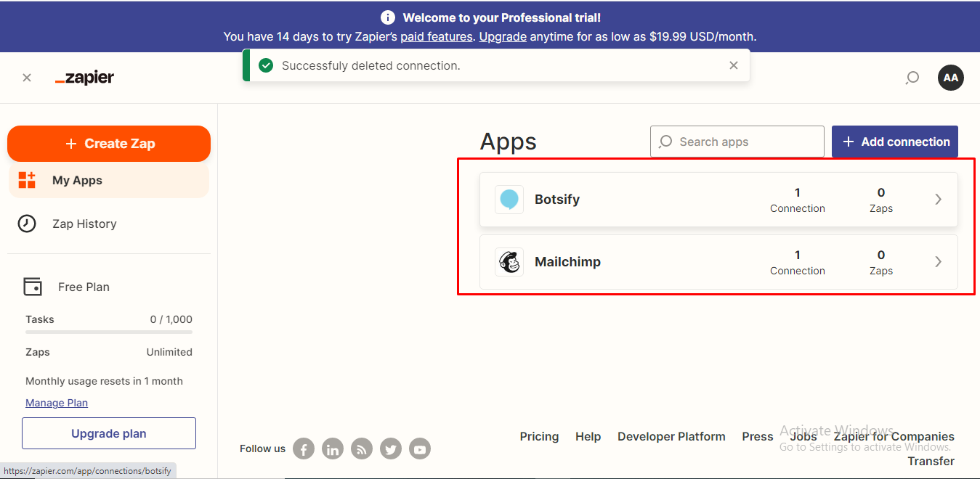
Task: Click the Zapier logo
Action: [84, 78]
